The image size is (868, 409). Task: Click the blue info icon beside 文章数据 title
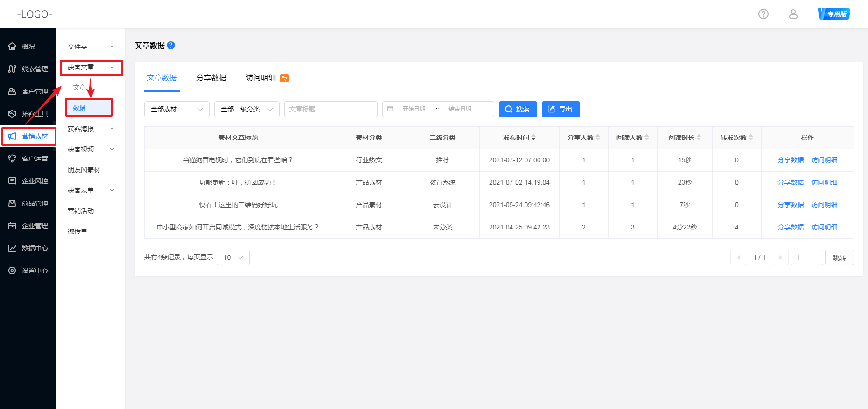[x=171, y=45]
